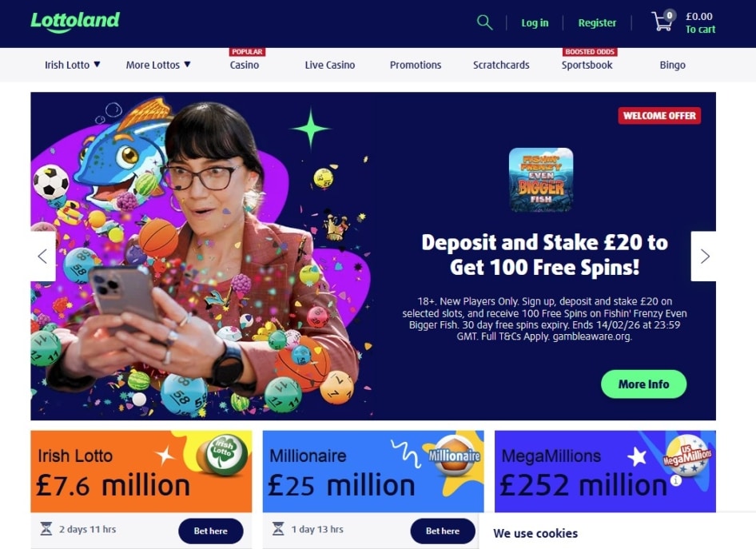Click the Millionaire lottery ball icon

[455, 454]
